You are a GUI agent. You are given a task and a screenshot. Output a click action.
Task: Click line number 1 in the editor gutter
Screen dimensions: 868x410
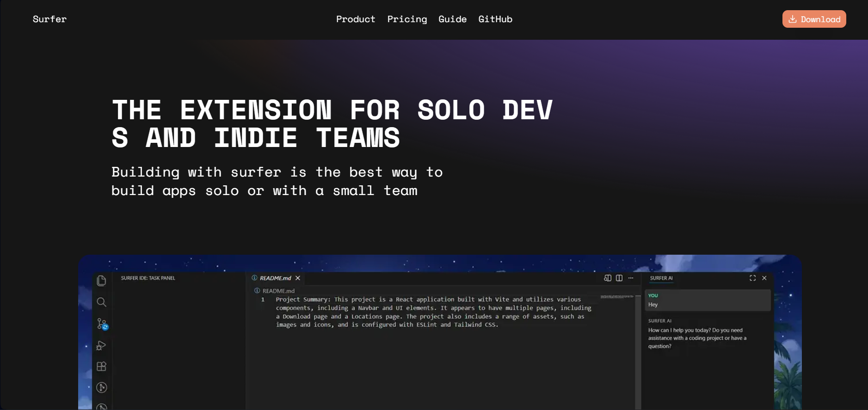pyautogui.click(x=263, y=300)
